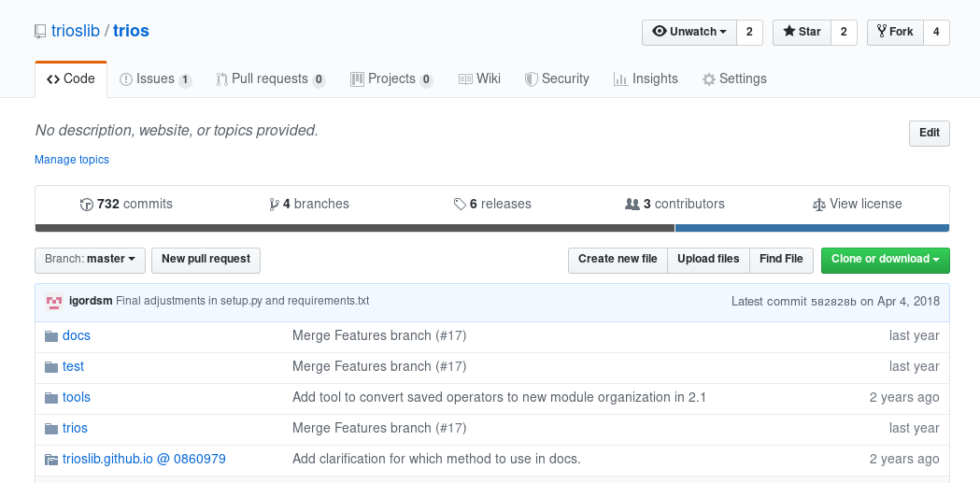The height and width of the screenshot is (483, 980).
Task: View 732 commits history
Action: (126, 205)
